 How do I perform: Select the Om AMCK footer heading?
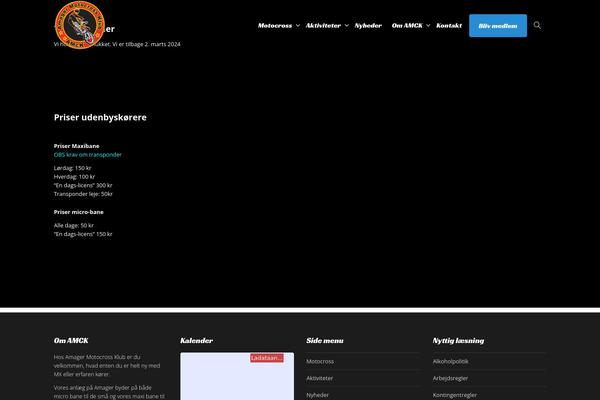(71, 341)
